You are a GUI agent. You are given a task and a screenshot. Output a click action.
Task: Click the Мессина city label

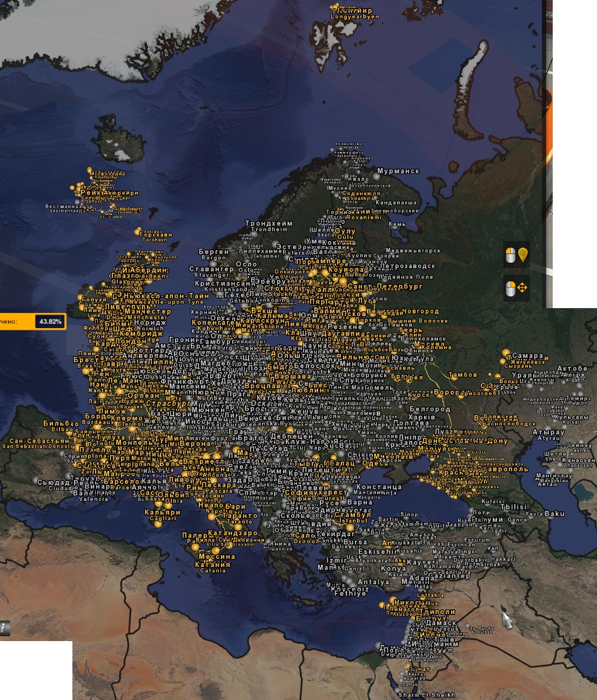(x=217, y=556)
